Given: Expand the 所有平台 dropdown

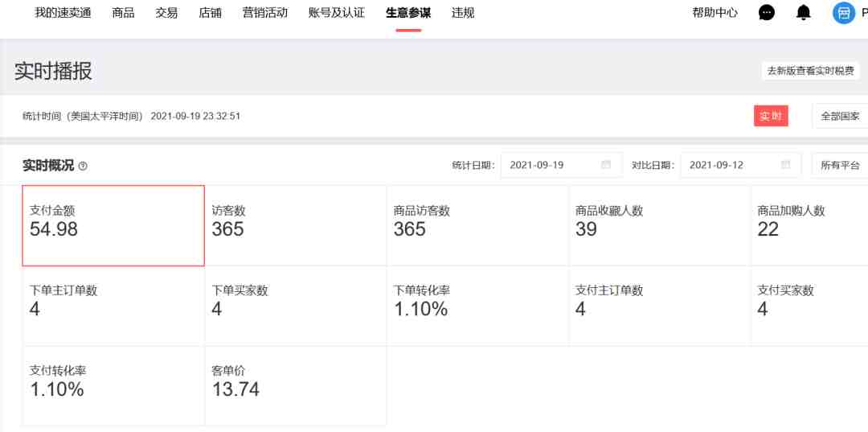Looking at the screenshot, I should click(x=840, y=165).
